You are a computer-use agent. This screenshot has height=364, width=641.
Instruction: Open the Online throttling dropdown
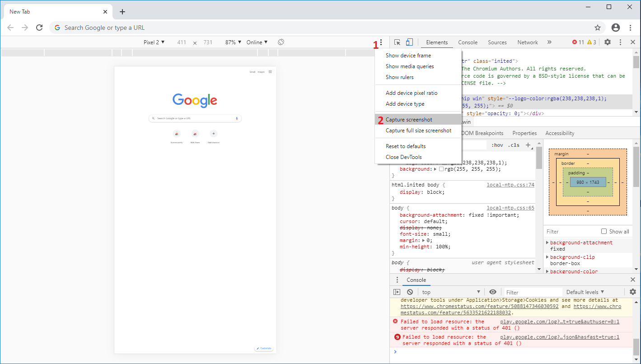coord(256,42)
